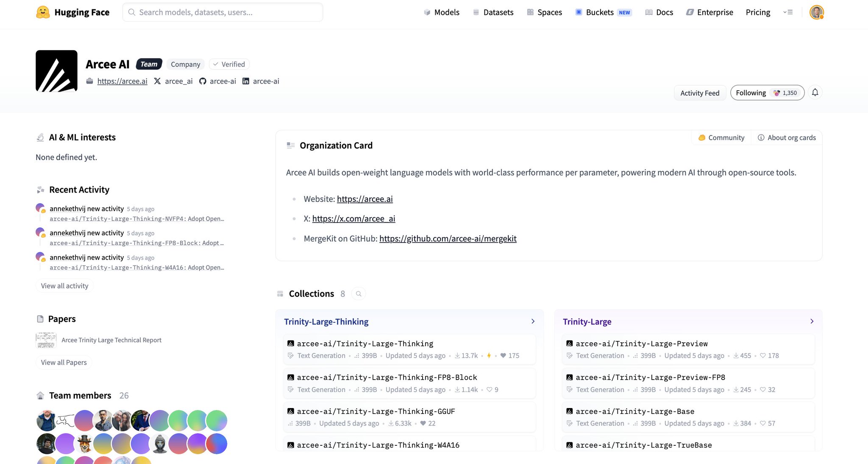Open the Pricing menu item
The height and width of the screenshot is (464, 868).
coord(758,12)
